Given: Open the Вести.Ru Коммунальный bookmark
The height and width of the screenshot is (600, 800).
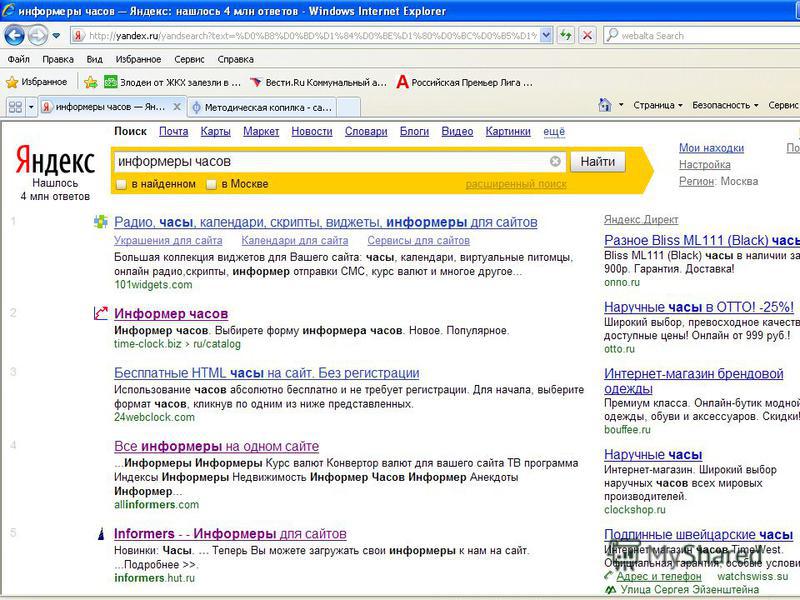Looking at the screenshot, I should [318, 82].
